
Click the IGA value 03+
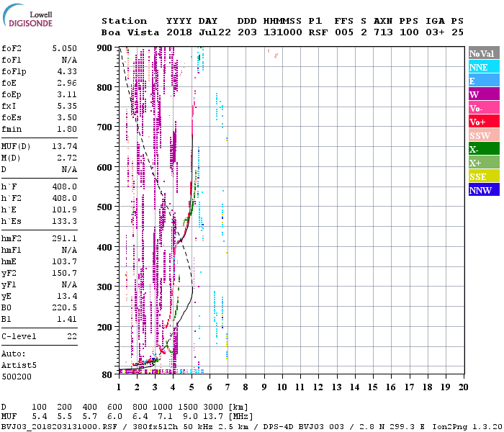point(435,32)
